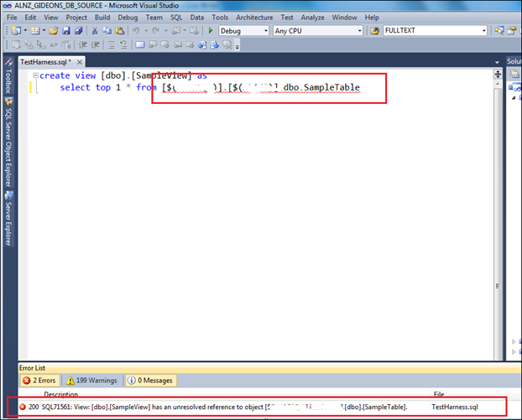
Task: Click the Description column header
Action: click(61, 394)
